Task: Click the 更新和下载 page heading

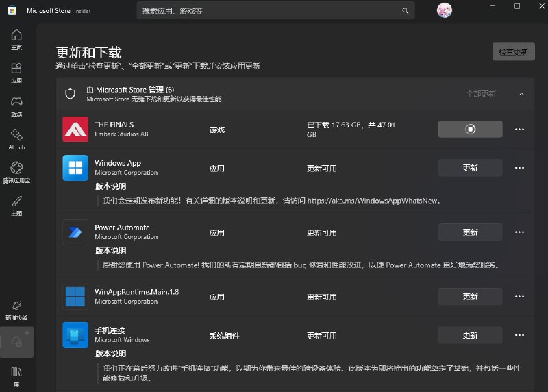Action: [x=89, y=53]
